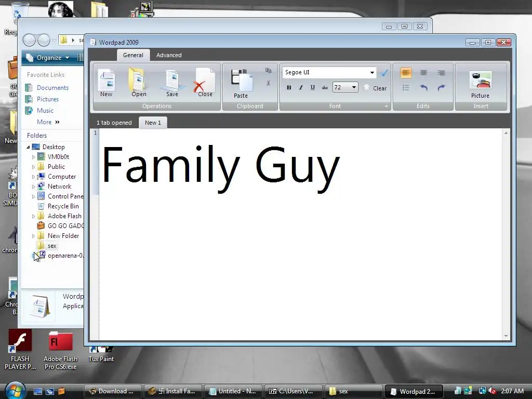
Task: Align text center
Action: [423, 73]
